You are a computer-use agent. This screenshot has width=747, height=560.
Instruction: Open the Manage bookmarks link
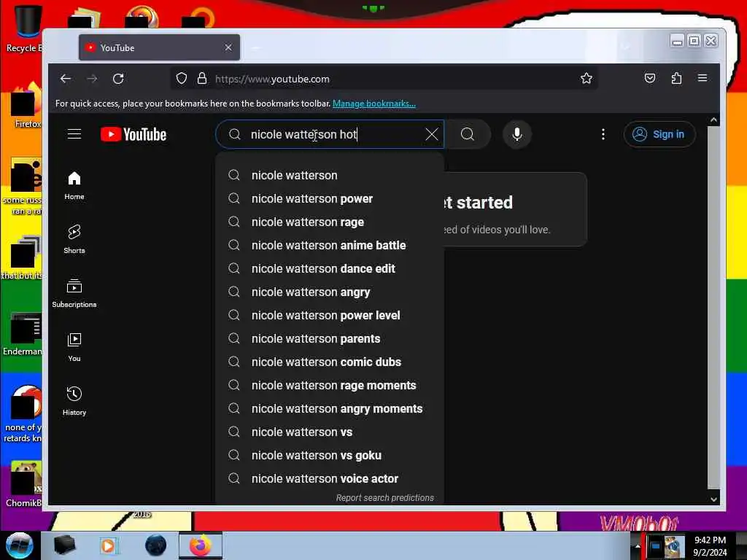point(374,104)
